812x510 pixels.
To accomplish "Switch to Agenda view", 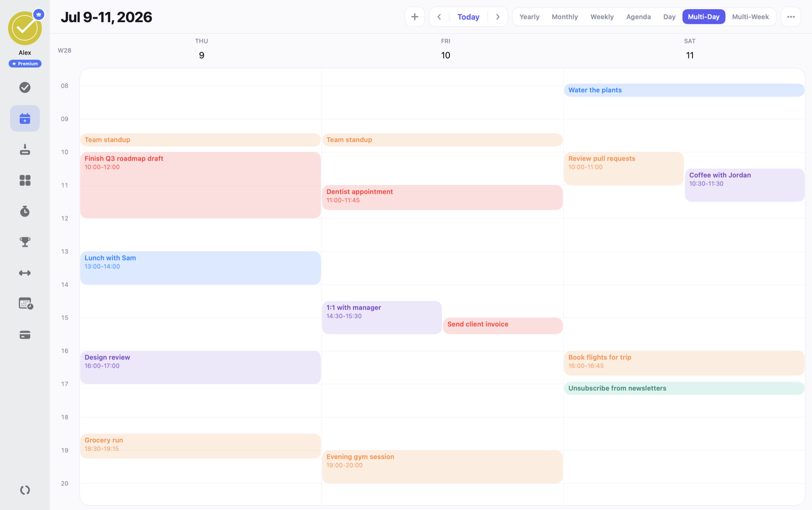I will 638,17.
